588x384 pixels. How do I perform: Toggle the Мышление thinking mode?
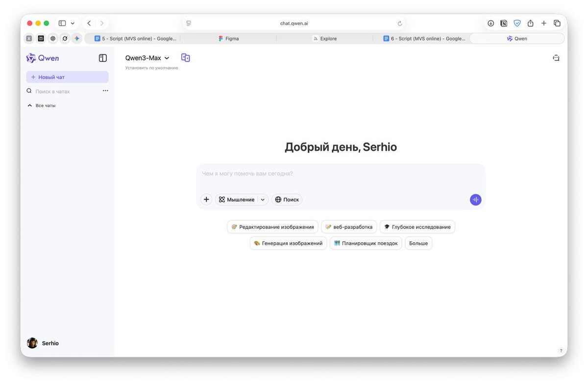point(237,200)
